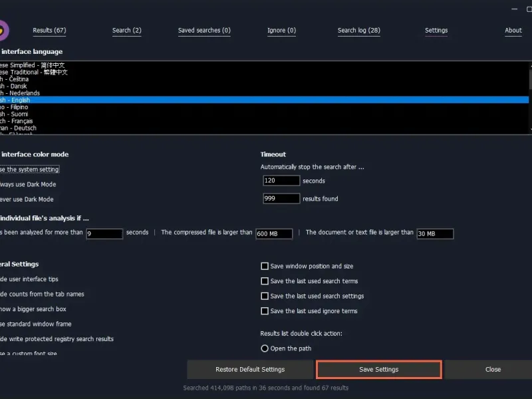Viewport: 532px width, 399px height.
Task: Choose Chinese Simplified language entry
Action: [x=264, y=65]
